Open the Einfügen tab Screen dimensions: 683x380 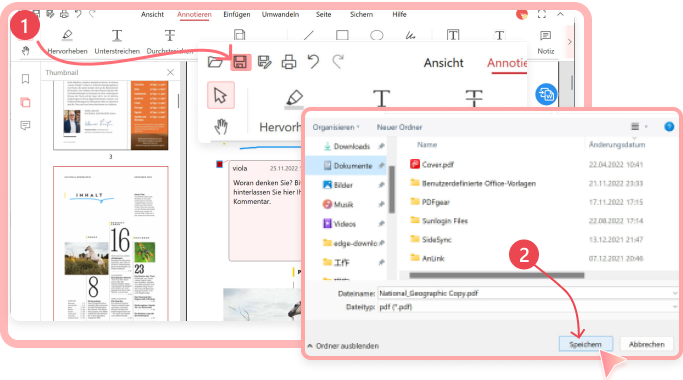coord(237,14)
